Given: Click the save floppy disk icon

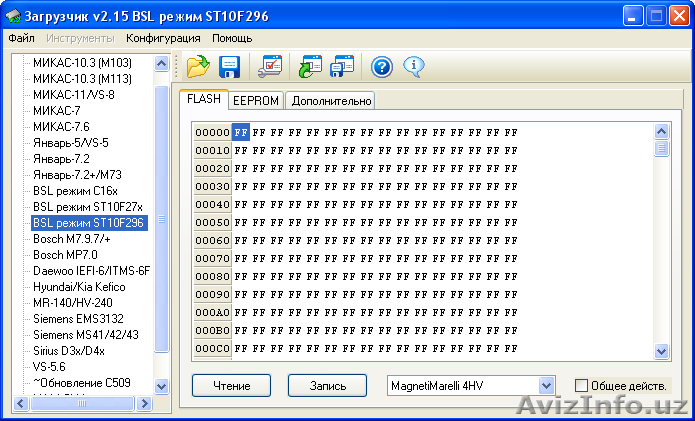Looking at the screenshot, I should click(230, 66).
